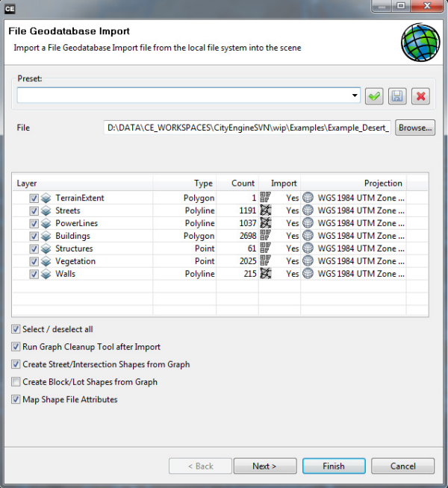Click the TerrainExtent layer stack icon
The height and width of the screenshot is (488, 448).
[46, 198]
